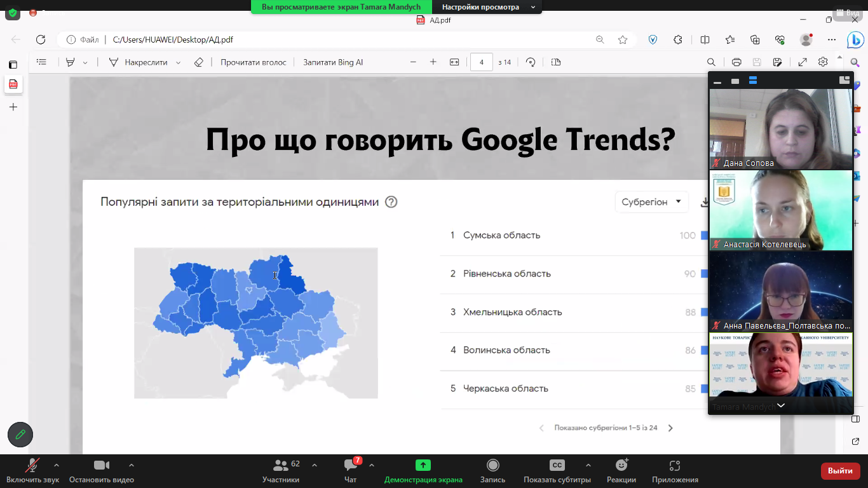Click the Save As icon with pencil
The height and width of the screenshot is (488, 868).
pos(777,62)
